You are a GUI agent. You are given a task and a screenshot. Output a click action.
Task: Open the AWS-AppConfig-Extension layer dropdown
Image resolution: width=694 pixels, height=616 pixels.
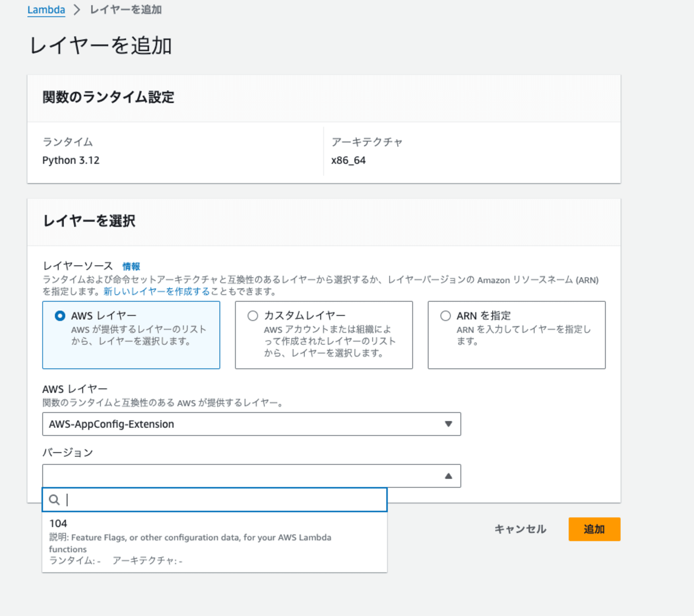pyautogui.click(x=252, y=424)
